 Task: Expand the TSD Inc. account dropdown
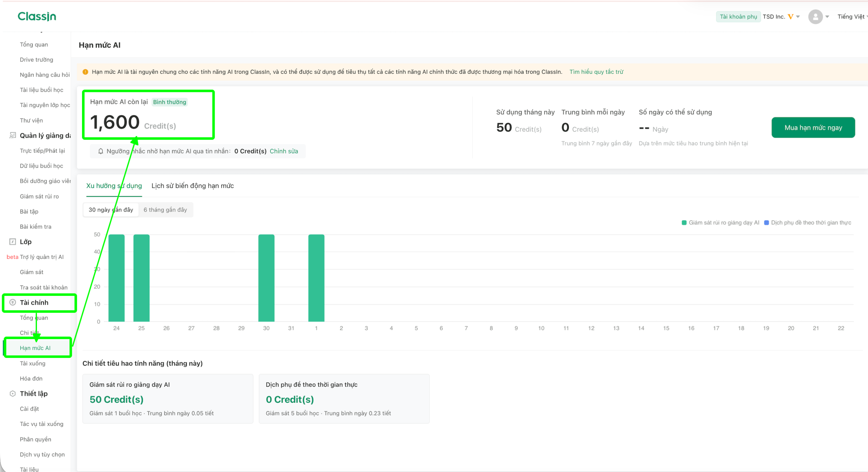(798, 17)
